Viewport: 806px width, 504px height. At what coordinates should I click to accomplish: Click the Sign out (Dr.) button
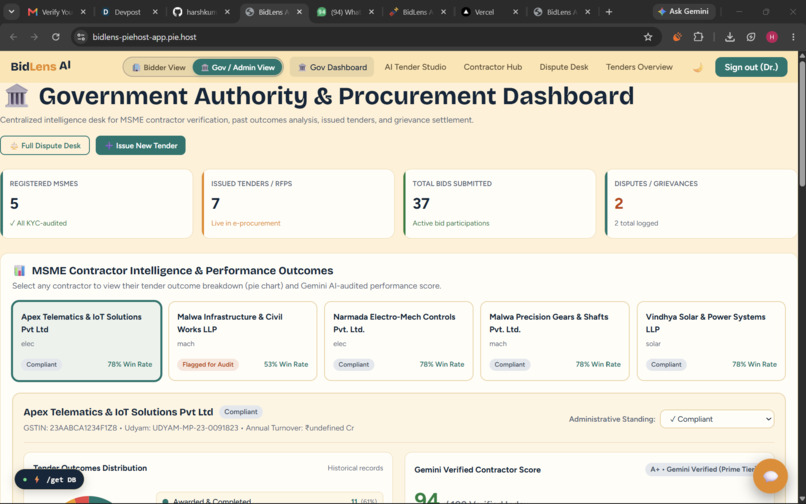tap(751, 67)
